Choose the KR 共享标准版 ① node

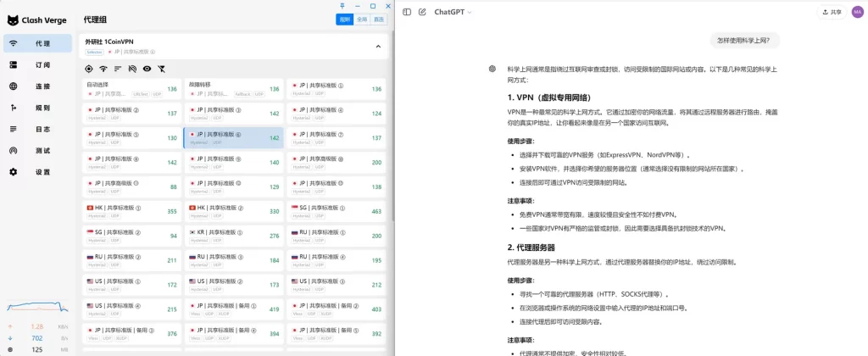(234, 236)
